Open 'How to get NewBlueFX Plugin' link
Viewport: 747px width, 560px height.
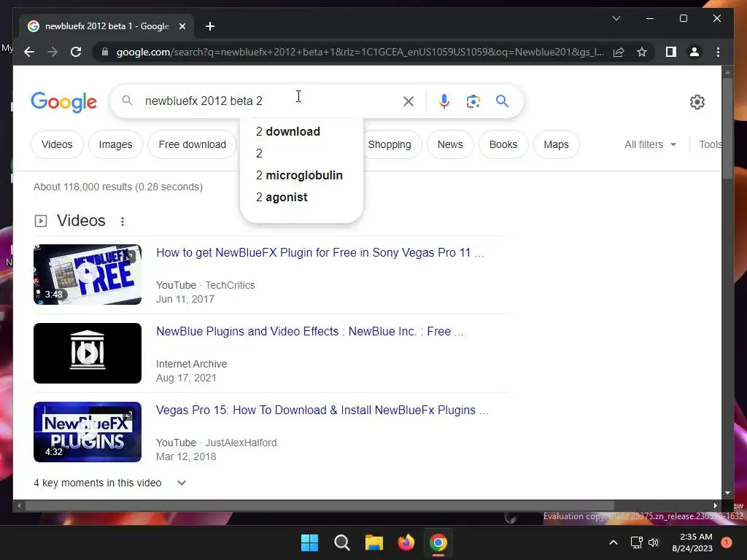(320, 252)
